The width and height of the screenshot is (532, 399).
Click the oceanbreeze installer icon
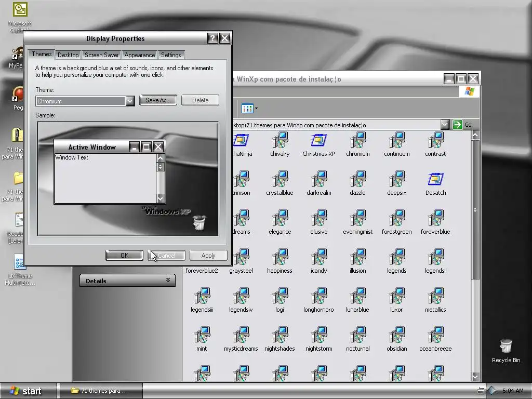click(x=436, y=335)
